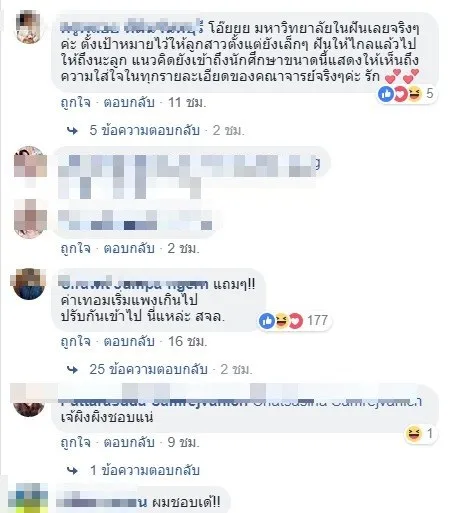467x513 pixels.
Task: Click the reply arrow icon beside 25 ข้อความตอบกลับ
Action: pos(72,369)
